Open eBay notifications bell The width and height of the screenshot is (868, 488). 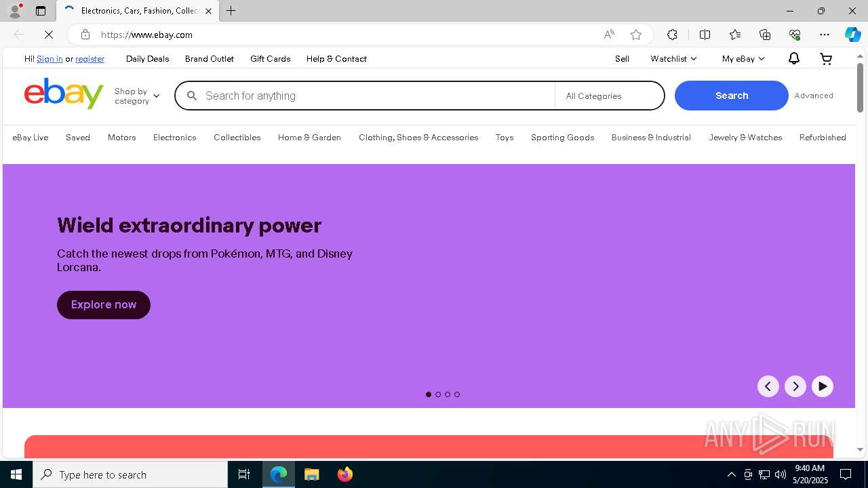793,59
